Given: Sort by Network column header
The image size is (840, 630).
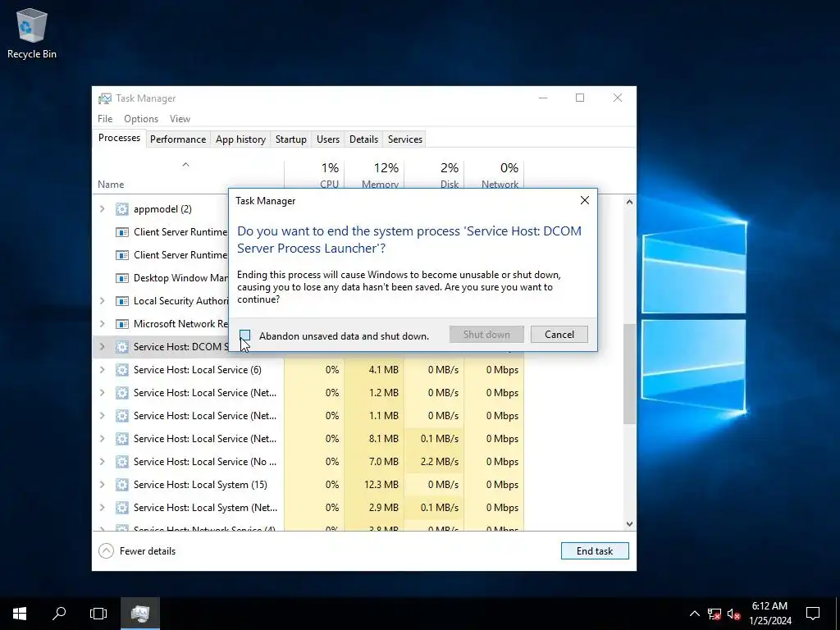Looking at the screenshot, I should click(495, 176).
